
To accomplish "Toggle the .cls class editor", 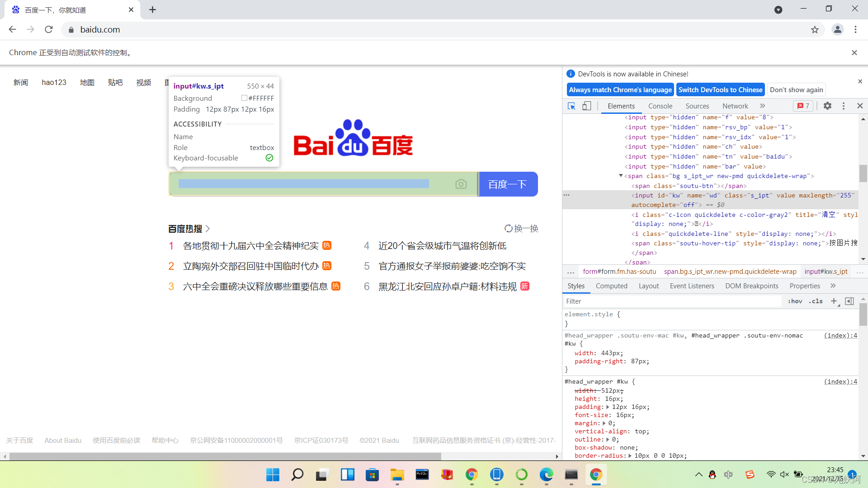I will (x=816, y=301).
